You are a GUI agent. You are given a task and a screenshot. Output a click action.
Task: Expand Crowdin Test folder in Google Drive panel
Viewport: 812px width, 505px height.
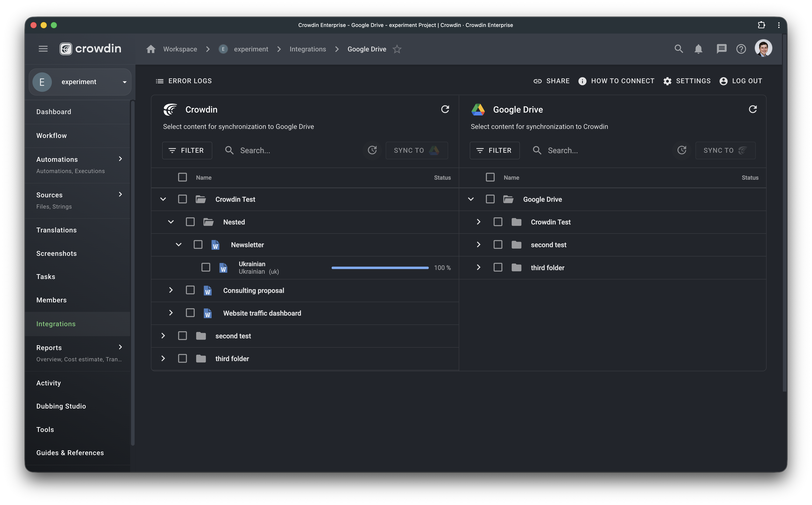tap(478, 222)
